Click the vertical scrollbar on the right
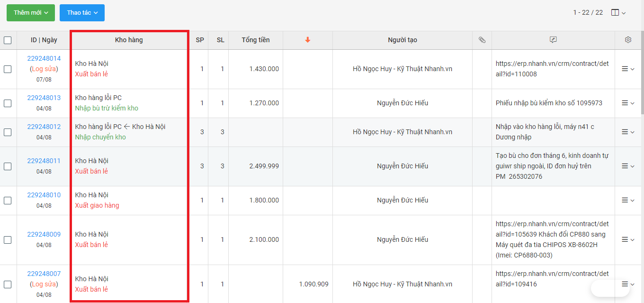This screenshot has width=644, height=303. coord(642,71)
